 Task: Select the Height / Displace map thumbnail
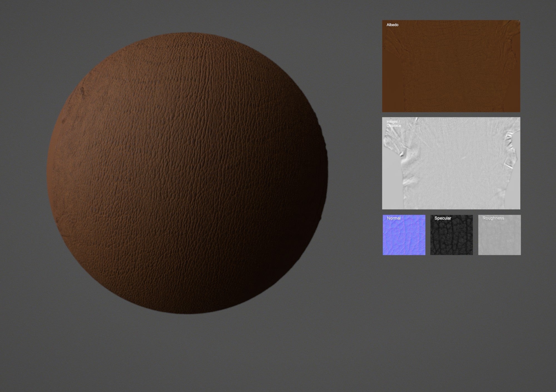click(x=451, y=163)
